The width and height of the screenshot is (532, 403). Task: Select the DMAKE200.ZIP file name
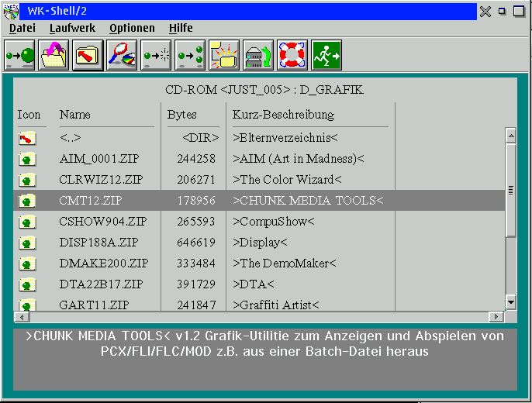103,263
